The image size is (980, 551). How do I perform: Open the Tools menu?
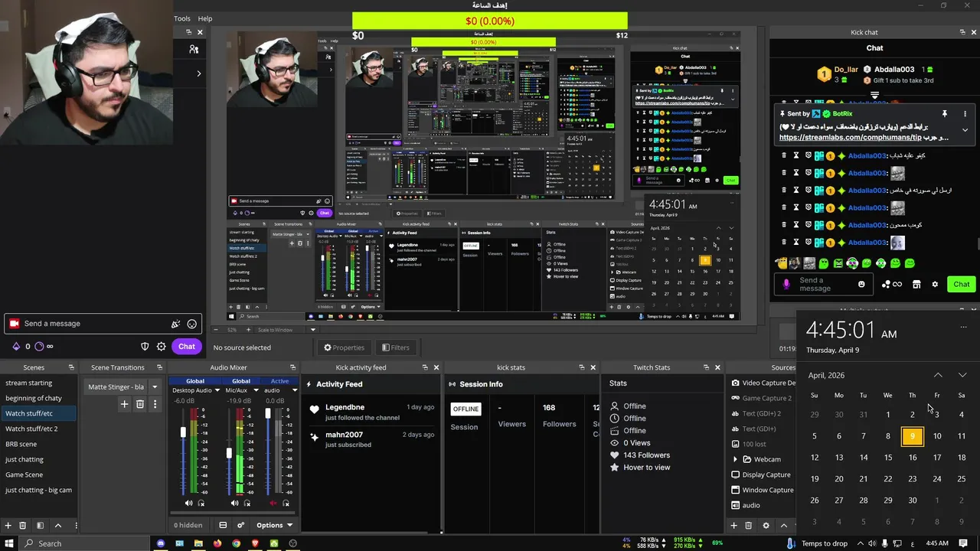[x=182, y=18]
